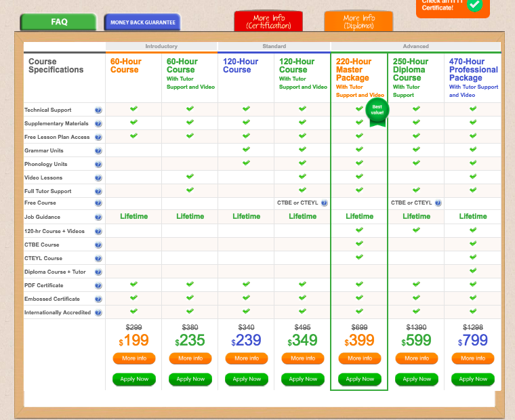Open the 220-Hour Master Package heading link
The image size is (515, 420).
[353, 70]
